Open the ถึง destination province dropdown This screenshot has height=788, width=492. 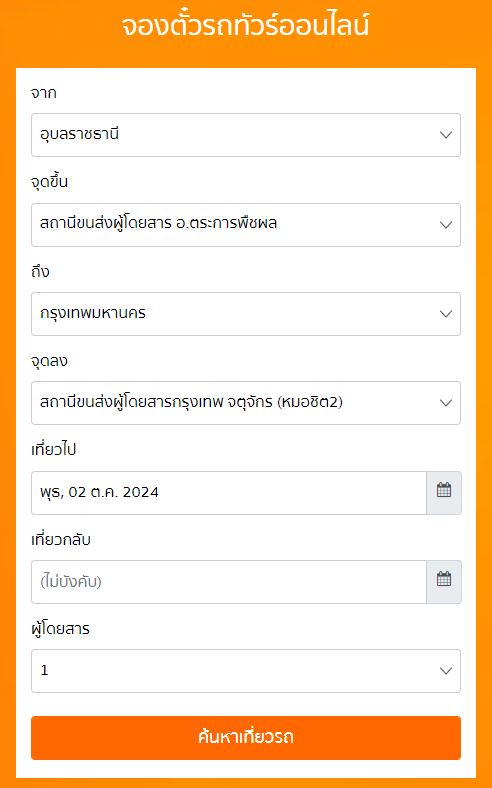[x=246, y=314]
